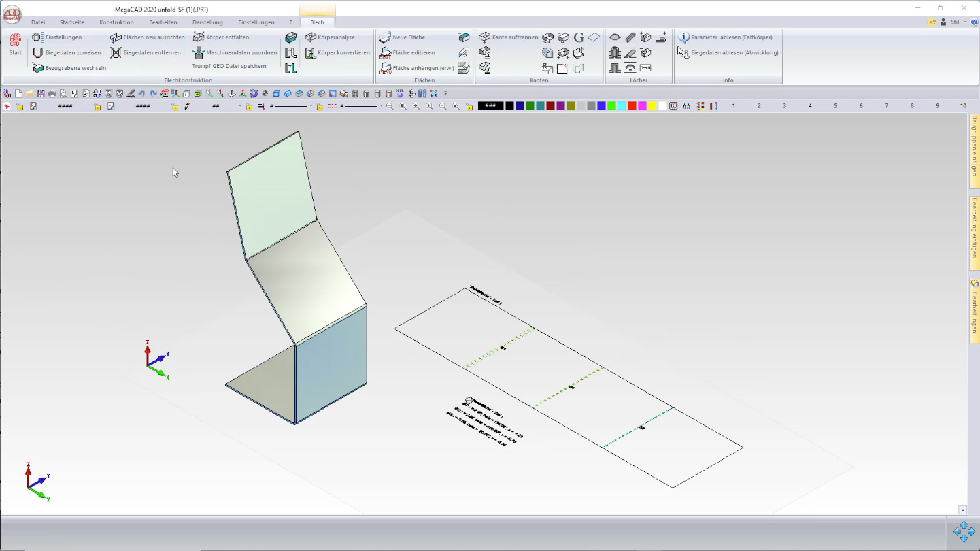
Task: Open the Datei menu
Action: click(x=38, y=22)
